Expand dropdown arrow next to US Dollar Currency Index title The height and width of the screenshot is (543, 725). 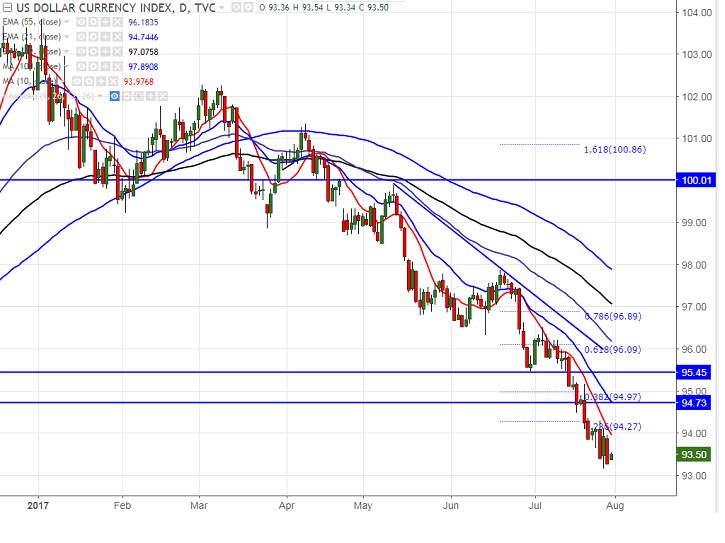pos(221,7)
